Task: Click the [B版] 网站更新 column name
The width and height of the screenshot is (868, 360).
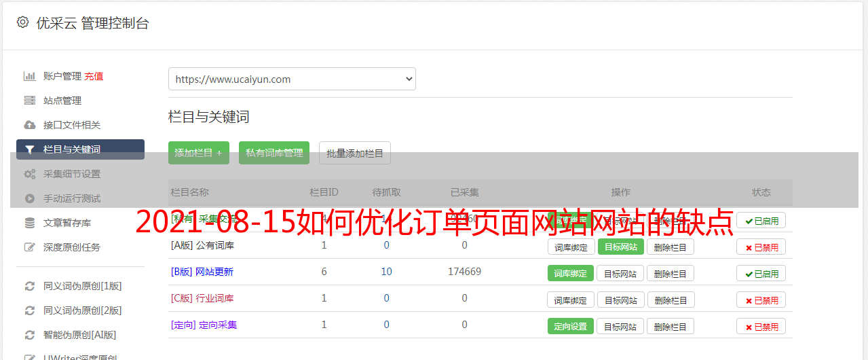Action: pyautogui.click(x=202, y=272)
